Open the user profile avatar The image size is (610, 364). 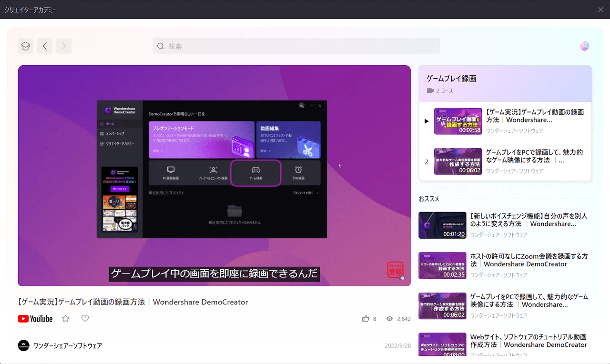584,46
